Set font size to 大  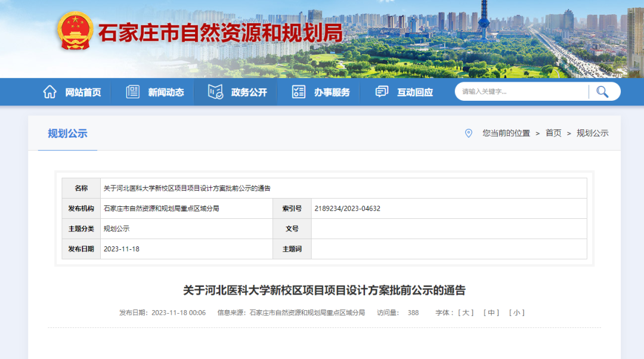pos(466,312)
